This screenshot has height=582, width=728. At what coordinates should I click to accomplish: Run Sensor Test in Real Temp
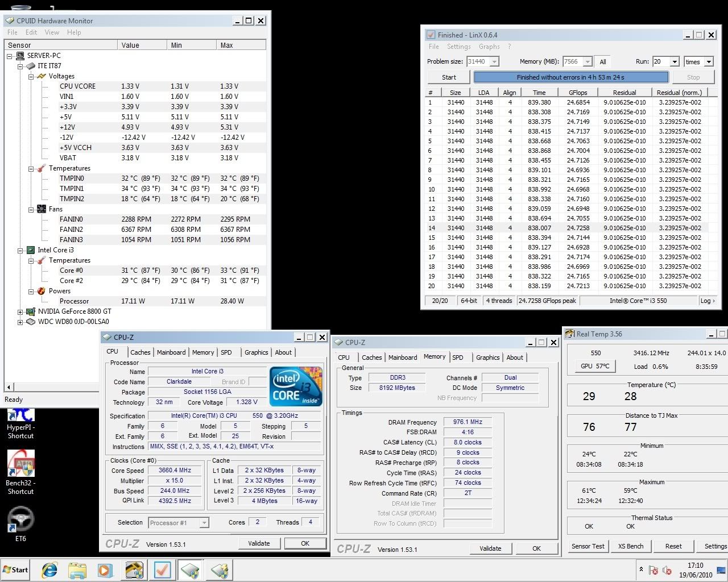pyautogui.click(x=588, y=546)
